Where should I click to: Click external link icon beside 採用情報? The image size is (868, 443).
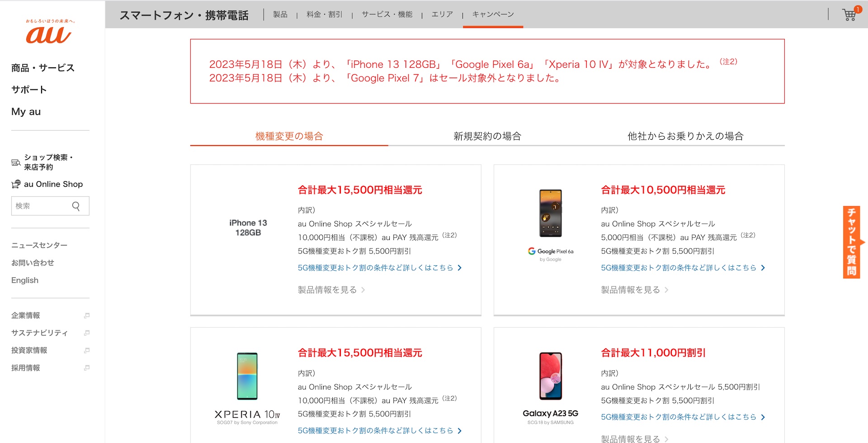tap(87, 368)
